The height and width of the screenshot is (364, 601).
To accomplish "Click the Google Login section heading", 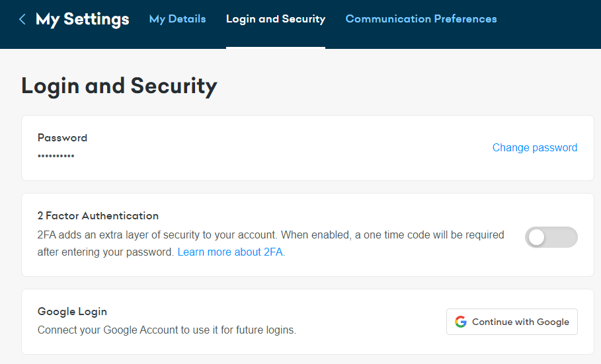I will click(x=72, y=312).
